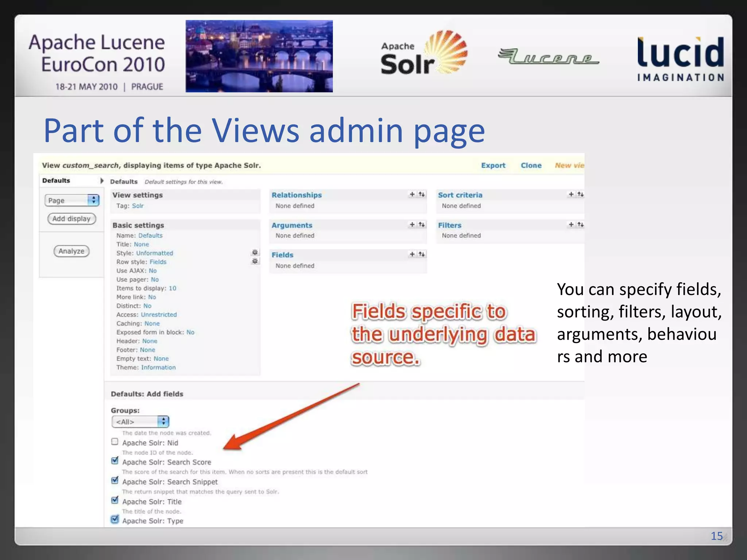Change Style value Unformatted
Image resolution: width=747 pixels, height=560 pixels.
(155, 253)
